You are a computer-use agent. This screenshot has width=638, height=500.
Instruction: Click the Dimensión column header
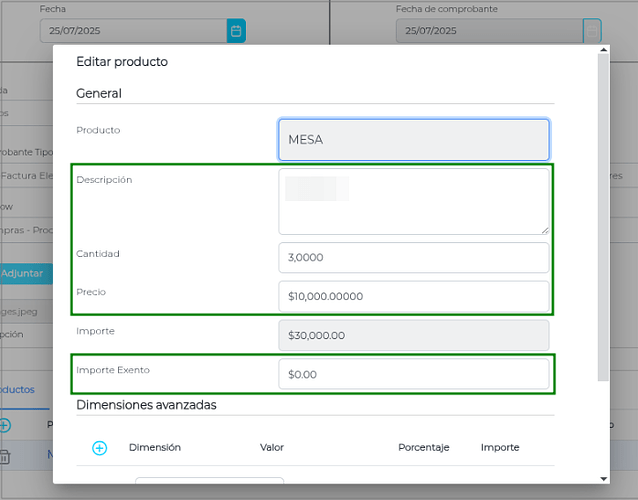pos(155,447)
